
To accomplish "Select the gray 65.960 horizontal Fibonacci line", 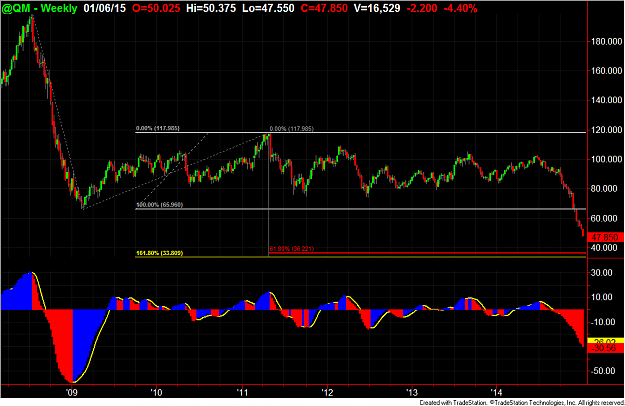I will tap(361, 209).
